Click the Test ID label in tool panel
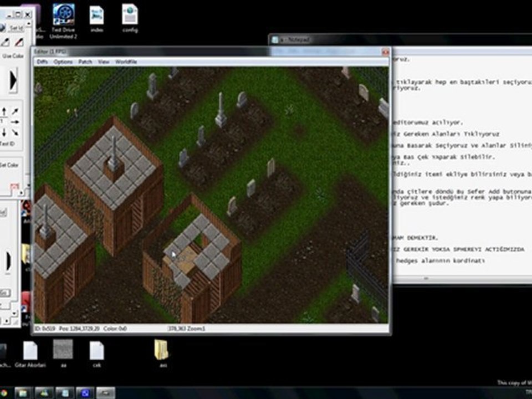This screenshot has width=532, height=399. pos(7,144)
